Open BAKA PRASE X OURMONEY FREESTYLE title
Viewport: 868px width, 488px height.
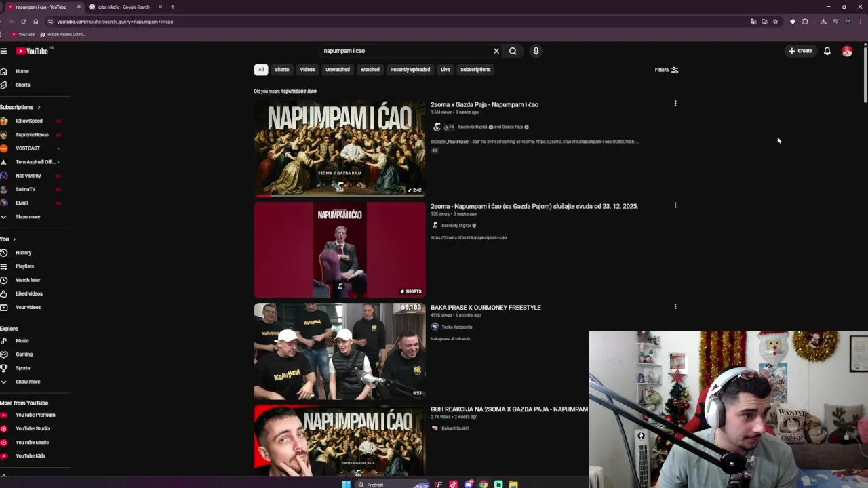pyautogui.click(x=486, y=308)
